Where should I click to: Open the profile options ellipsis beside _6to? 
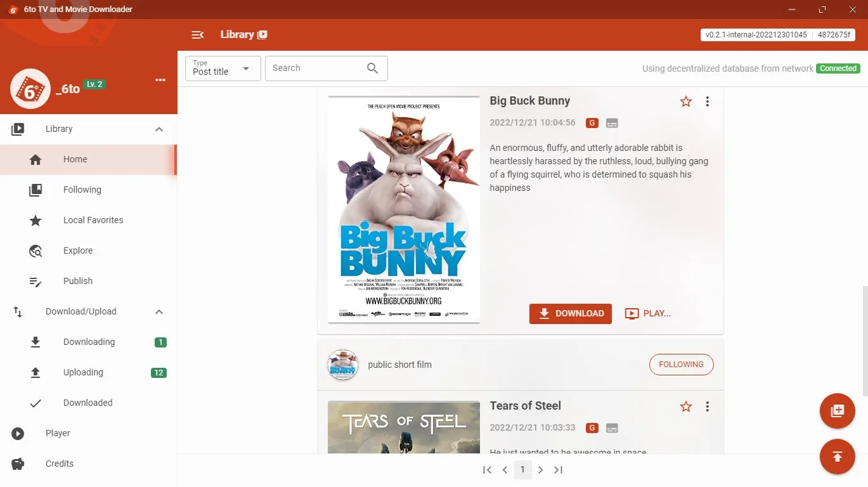(x=160, y=80)
